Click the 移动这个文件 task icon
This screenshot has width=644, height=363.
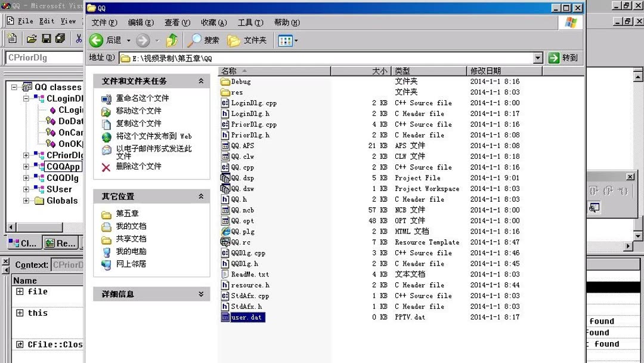[106, 110]
